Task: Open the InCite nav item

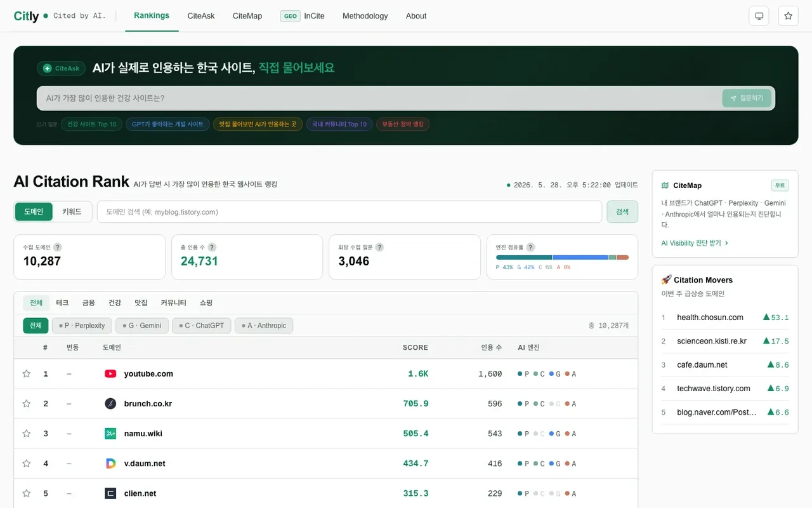Action: (314, 16)
